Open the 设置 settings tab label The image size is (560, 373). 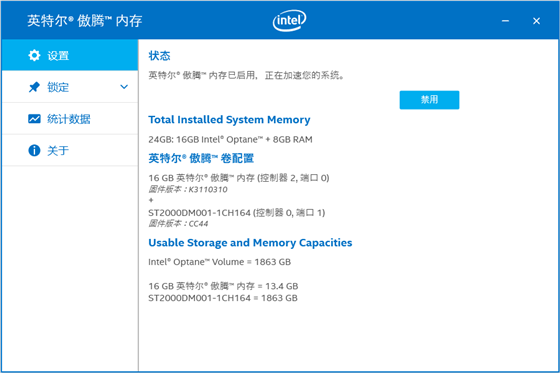click(58, 56)
